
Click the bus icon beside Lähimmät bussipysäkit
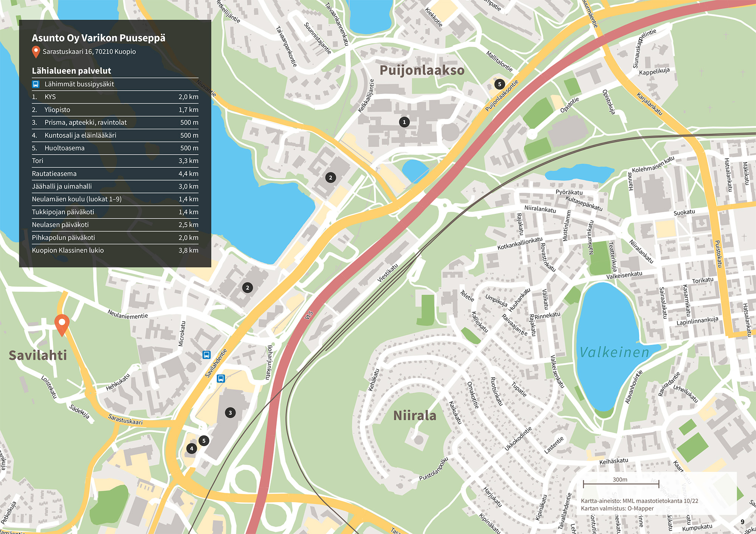tap(36, 84)
